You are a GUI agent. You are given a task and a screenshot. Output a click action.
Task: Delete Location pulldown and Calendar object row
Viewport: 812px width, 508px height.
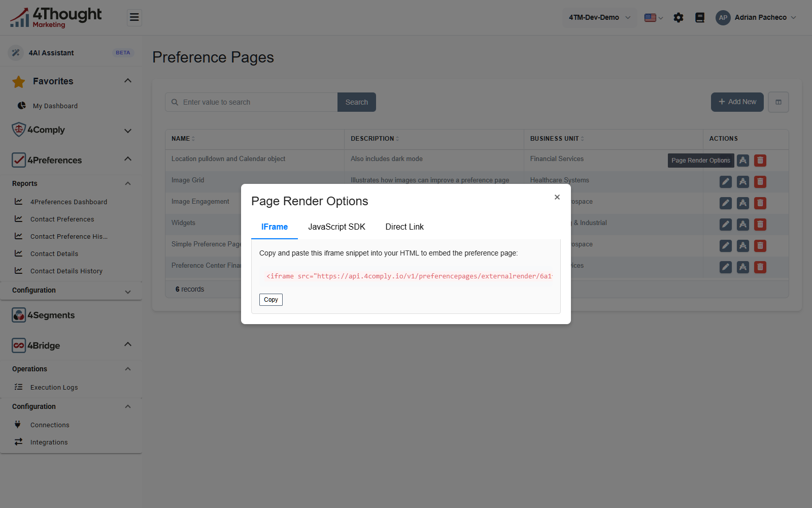click(760, 161)
